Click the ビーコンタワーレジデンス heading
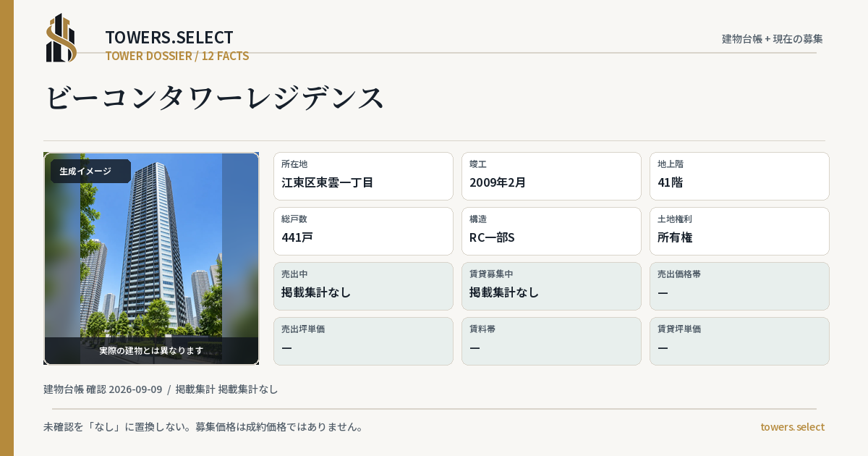Screen dimensions: 868x456 (215, 98)
